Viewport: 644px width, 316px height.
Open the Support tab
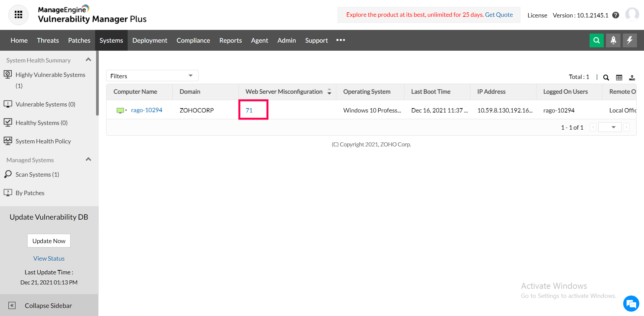click(316, 40)
